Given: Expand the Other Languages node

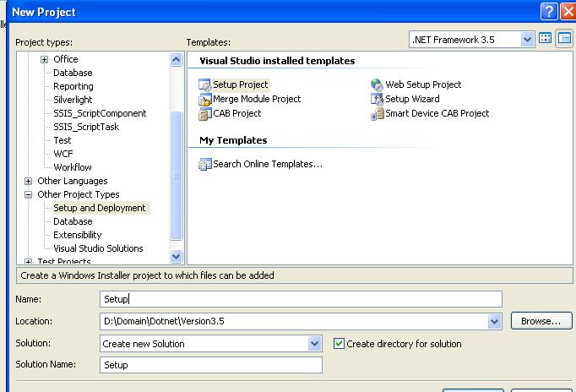Looking at the screenshot, I should click(28, 181).
